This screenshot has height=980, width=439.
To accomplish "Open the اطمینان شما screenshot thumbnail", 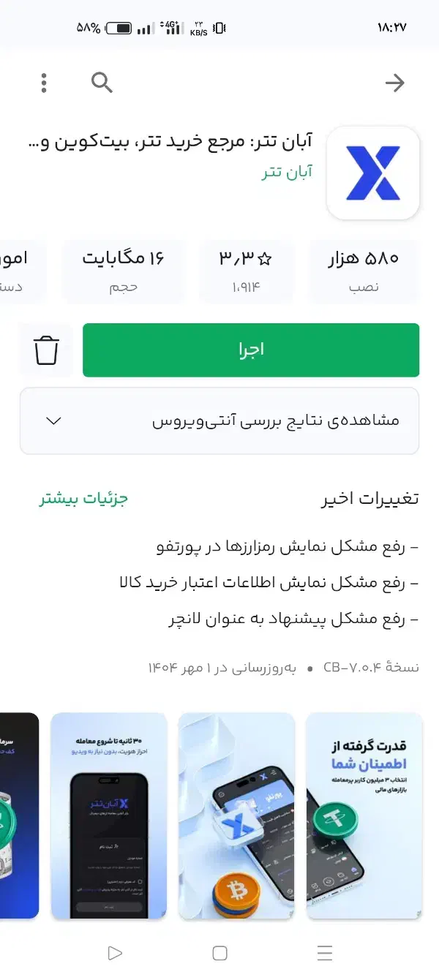I will [364, 815].
